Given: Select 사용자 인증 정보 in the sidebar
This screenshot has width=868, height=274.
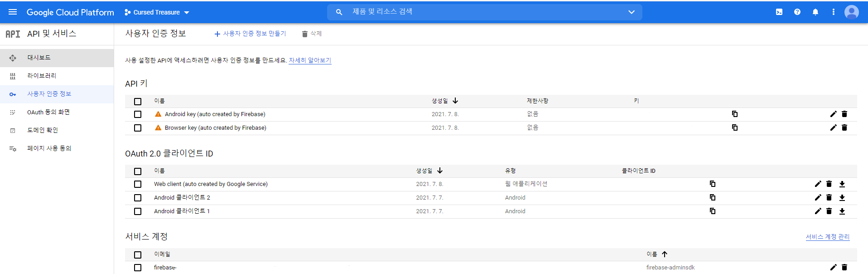Looking at the screenshot, I should click(57, 94).
